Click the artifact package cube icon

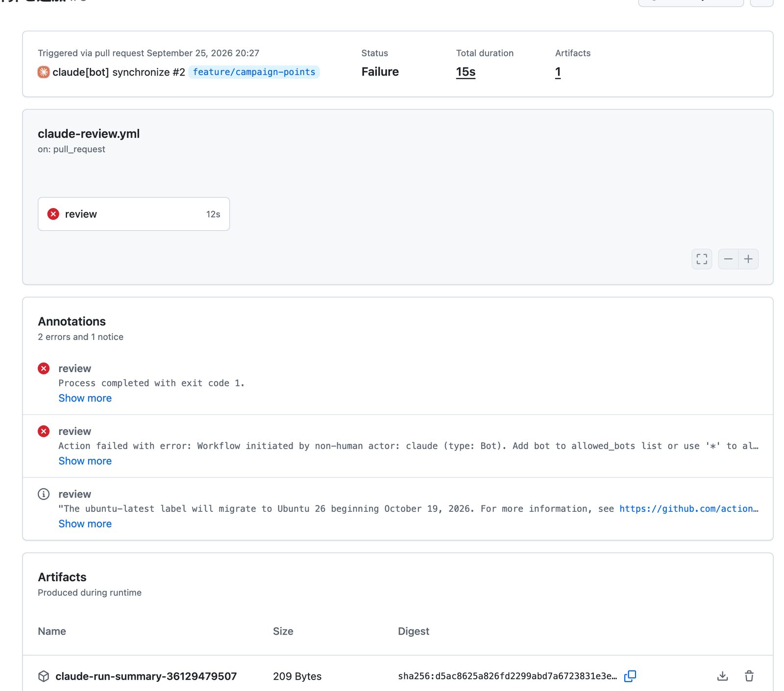click(44, 676)
